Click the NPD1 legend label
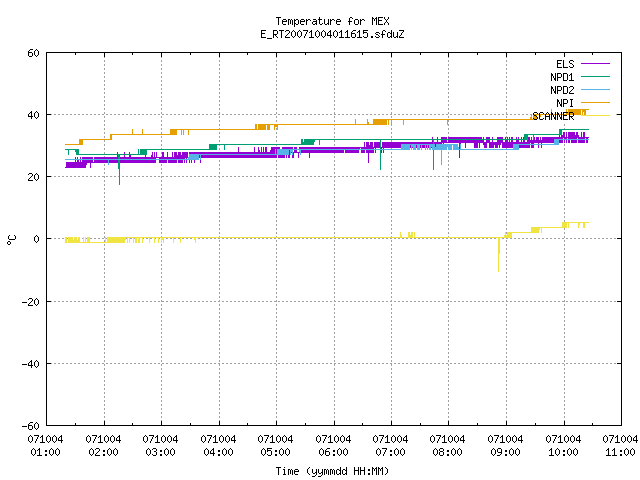This screenshot has width=640, height=480. click(x=562, y=77)
